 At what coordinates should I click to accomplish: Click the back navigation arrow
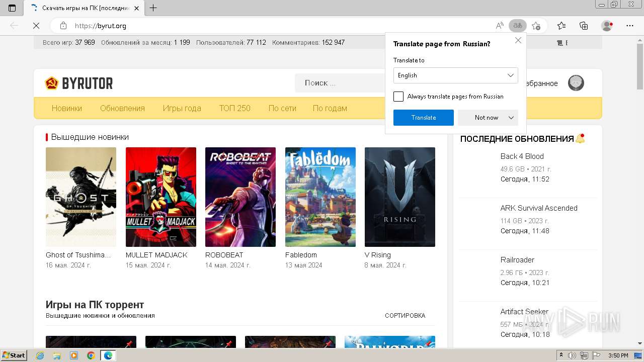coord(14,26)
